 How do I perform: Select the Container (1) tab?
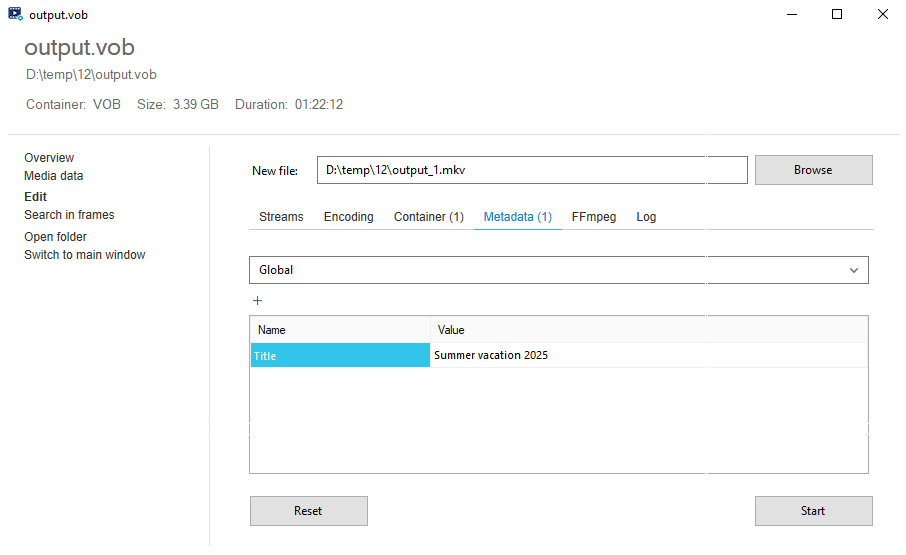[x=429, y=217]
